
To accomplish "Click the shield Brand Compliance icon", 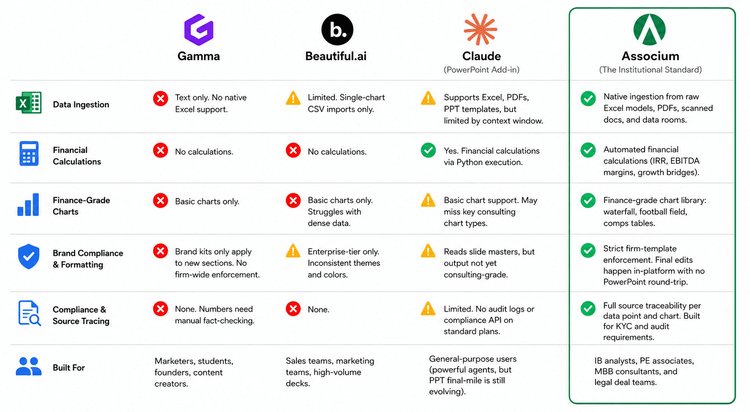I will point(29,256).
